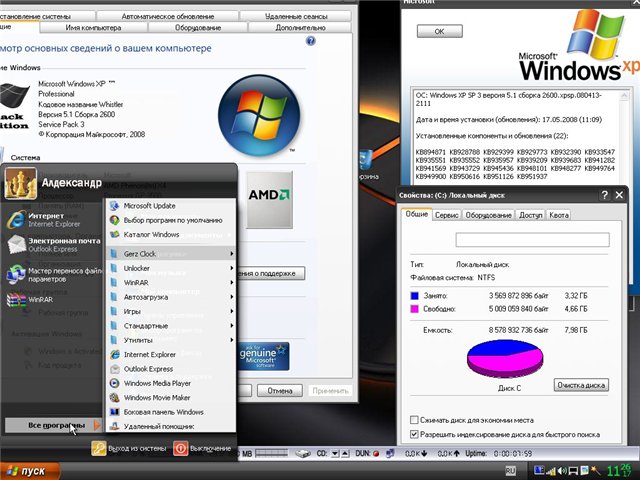Click the network signal bars tray icon
The width and height of the screenshot is (640, 480).
click(x=551, y=471)
